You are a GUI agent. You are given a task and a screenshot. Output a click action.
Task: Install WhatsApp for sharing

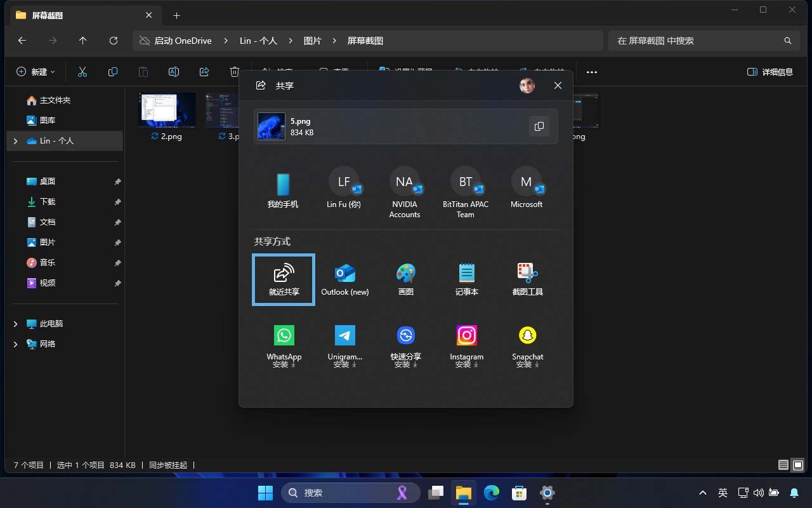coord(284,346)
